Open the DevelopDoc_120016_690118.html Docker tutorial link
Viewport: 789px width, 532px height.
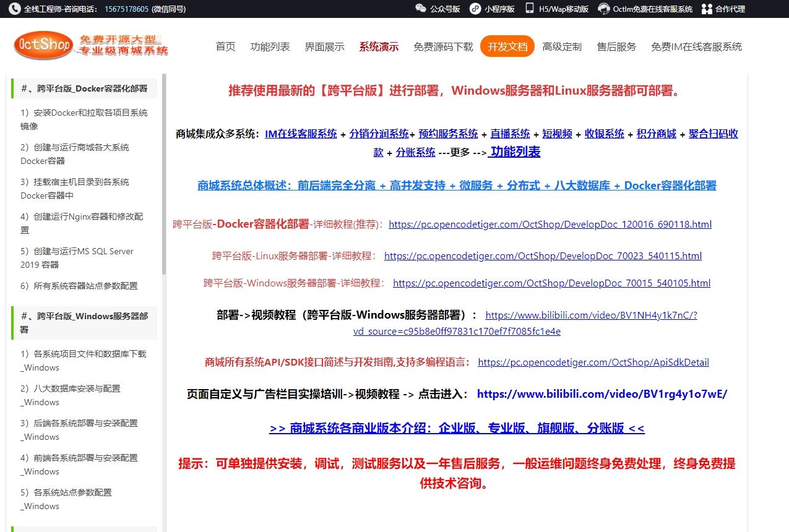pos(550,225)
